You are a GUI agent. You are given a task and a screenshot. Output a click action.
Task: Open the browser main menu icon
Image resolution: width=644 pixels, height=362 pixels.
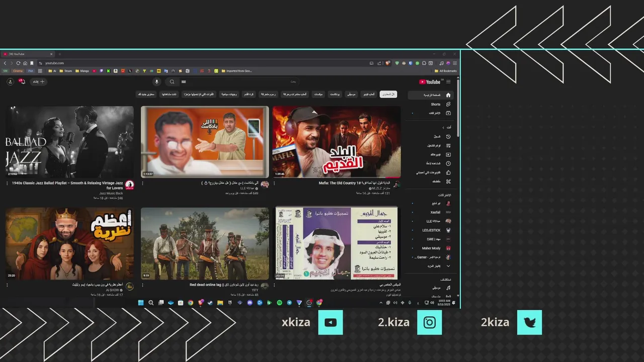coord(455,63)
